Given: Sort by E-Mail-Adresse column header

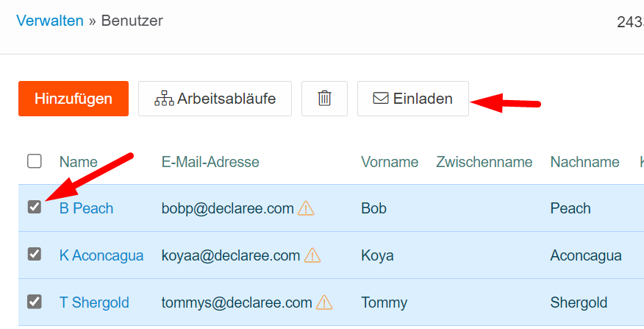Looking at the screenshot, I should [x=210, y=162].
